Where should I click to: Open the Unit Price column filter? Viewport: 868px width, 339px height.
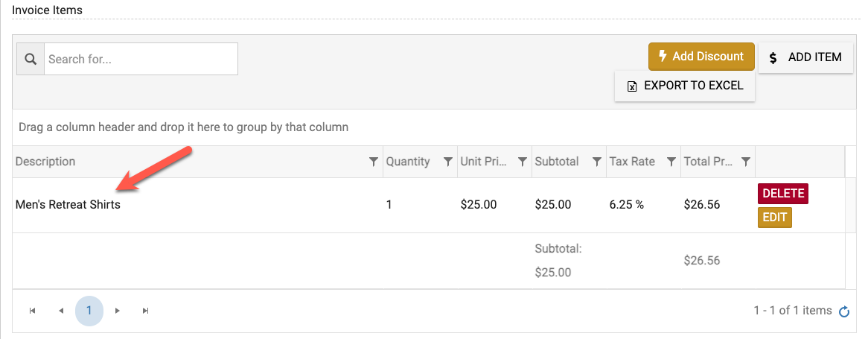pos(523,162)
